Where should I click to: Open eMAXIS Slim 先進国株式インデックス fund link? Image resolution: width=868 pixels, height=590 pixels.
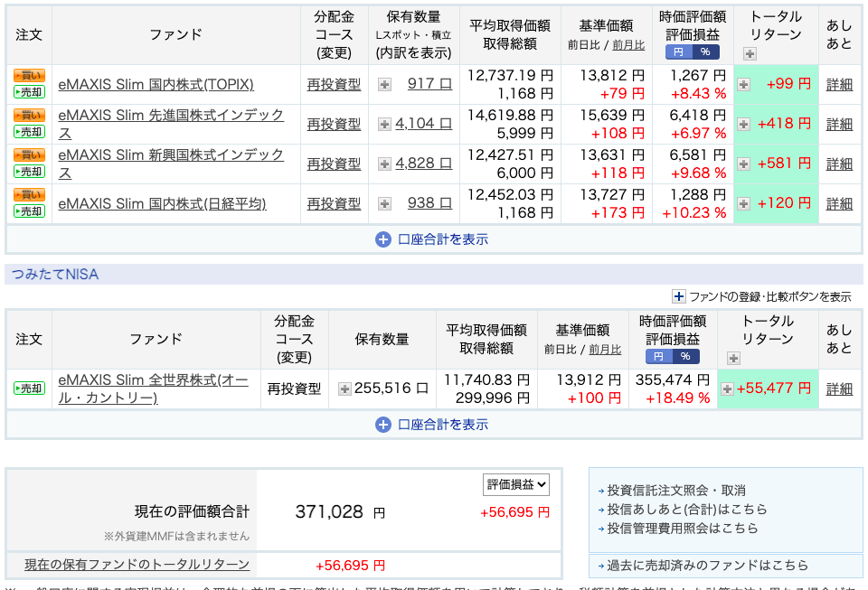171,125
